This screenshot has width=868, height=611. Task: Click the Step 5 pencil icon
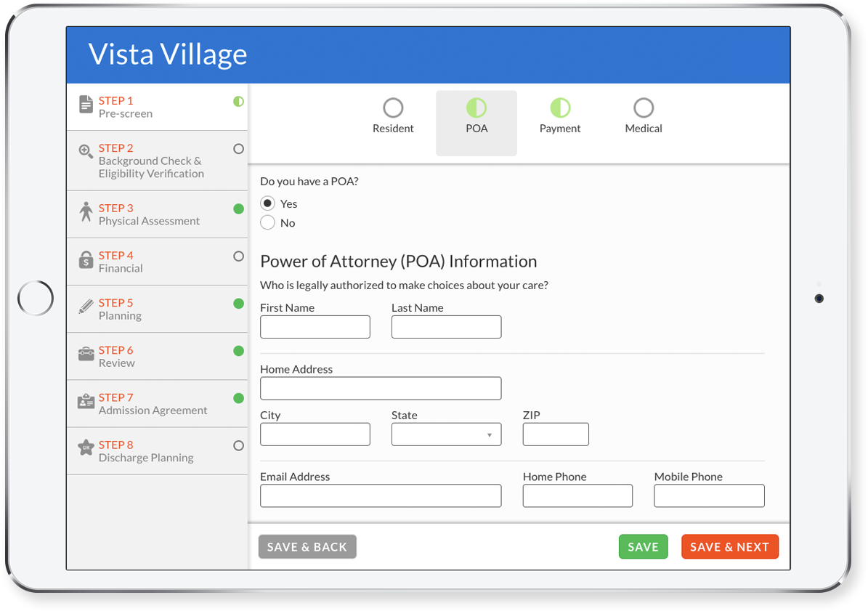click(x=86, y=306)
